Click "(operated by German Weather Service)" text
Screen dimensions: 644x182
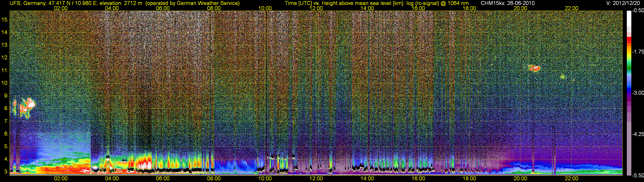[x=193, y=3]
